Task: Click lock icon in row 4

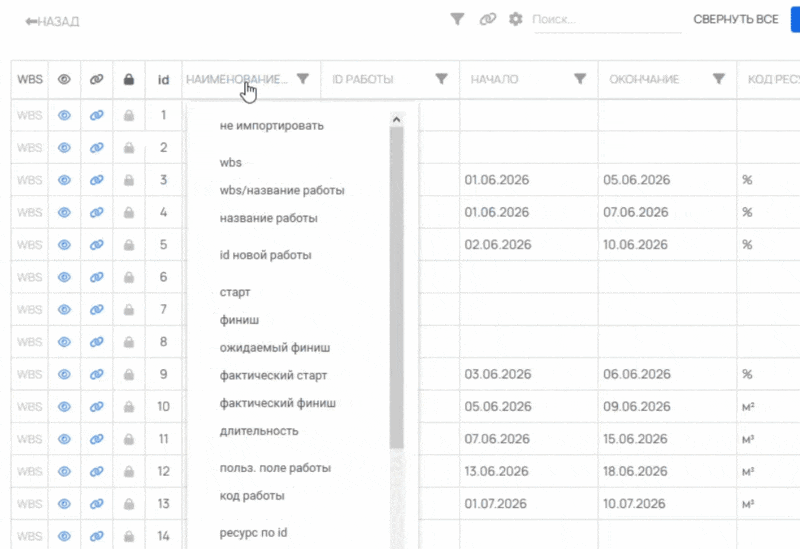Action: pos(129,212)
